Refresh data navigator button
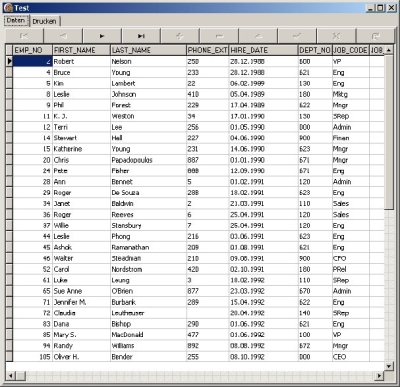400x387 pixels. [x=375, y=36]
